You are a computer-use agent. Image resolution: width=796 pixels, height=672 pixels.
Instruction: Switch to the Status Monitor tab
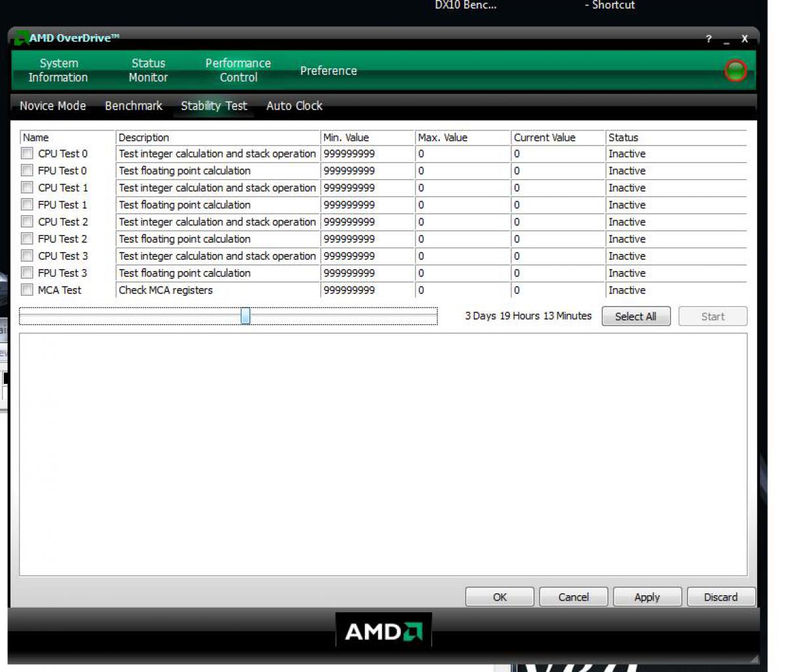[x=148, y=70]
